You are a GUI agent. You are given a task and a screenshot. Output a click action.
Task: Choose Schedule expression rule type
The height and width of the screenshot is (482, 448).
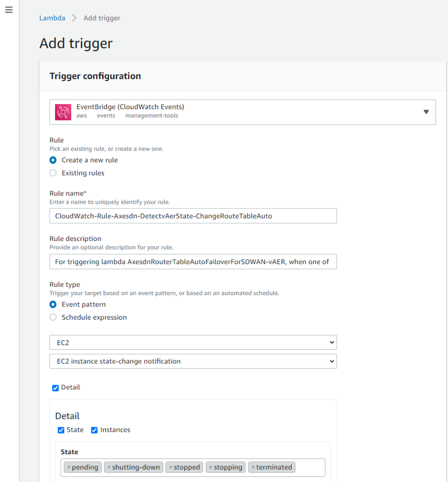(x=53, y=317)
